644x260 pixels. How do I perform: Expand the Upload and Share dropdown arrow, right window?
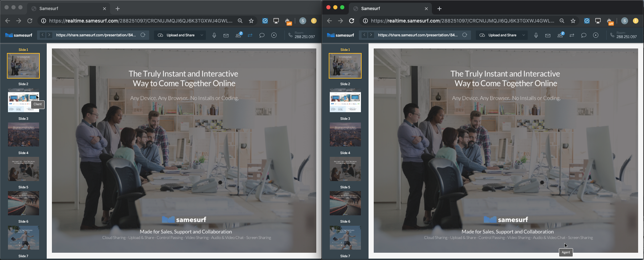tap(524, 35)
